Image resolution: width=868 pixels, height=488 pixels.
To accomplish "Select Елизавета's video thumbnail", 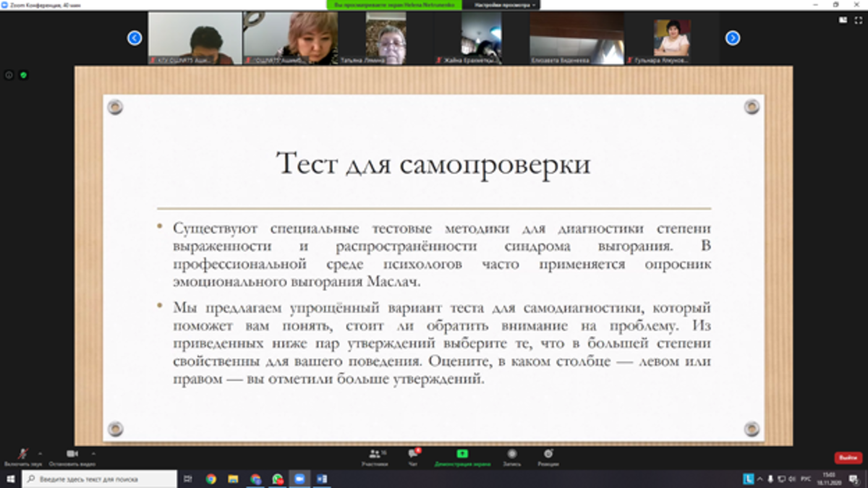I will tap(576, 38).
